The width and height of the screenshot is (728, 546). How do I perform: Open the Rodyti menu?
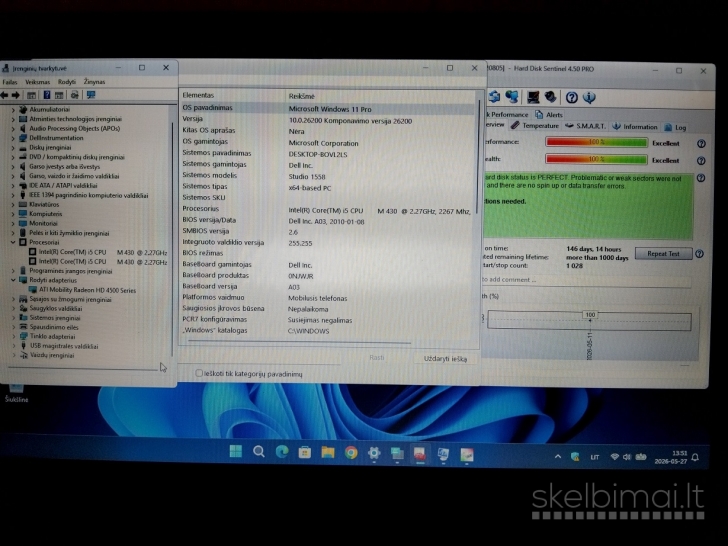coord(67,82)
